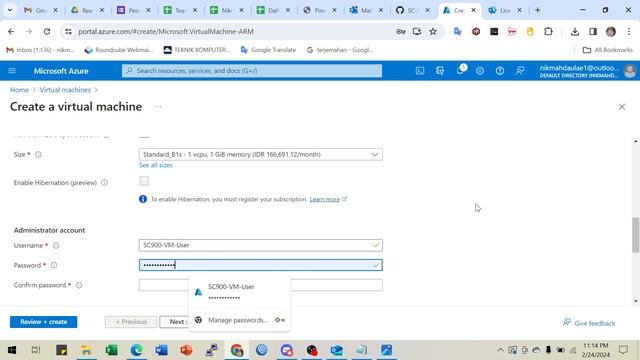
Task: Click the browser address bar URL
Action: pos(166,31)
